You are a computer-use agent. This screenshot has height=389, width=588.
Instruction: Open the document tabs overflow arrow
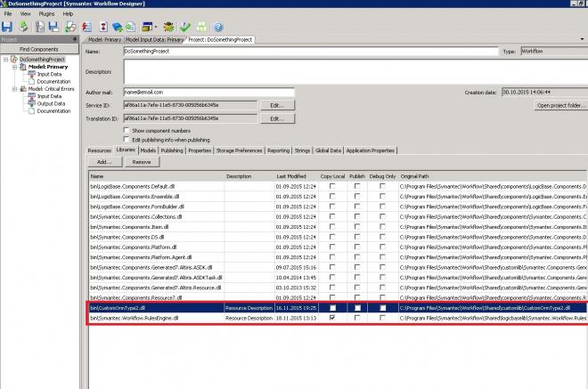pyautogui.click(x=582, y=39)
